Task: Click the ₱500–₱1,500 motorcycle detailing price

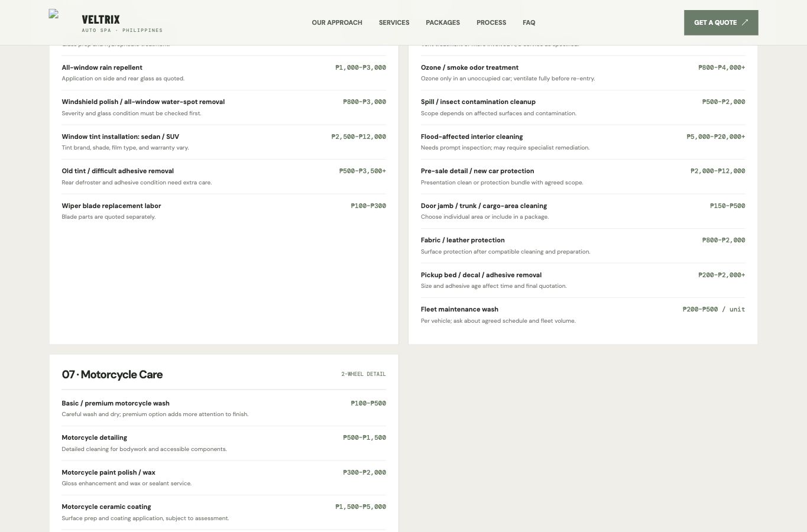Action: pos(364,437)
